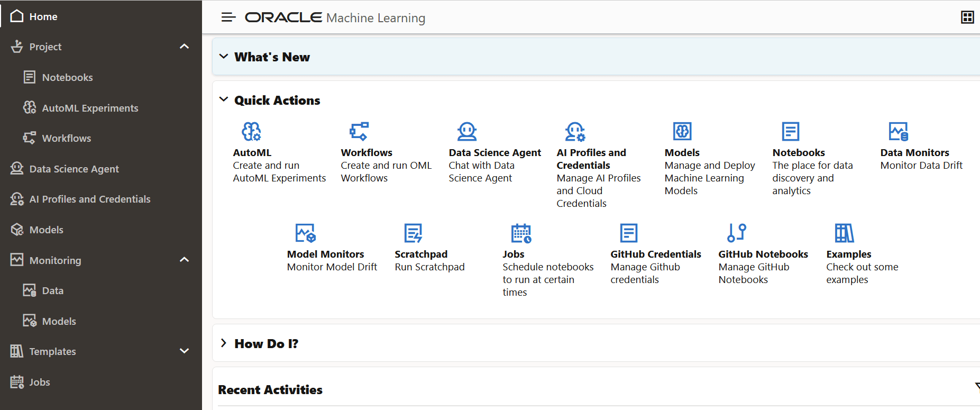Click the Data Monitors quick action icon

click(899, 131)
